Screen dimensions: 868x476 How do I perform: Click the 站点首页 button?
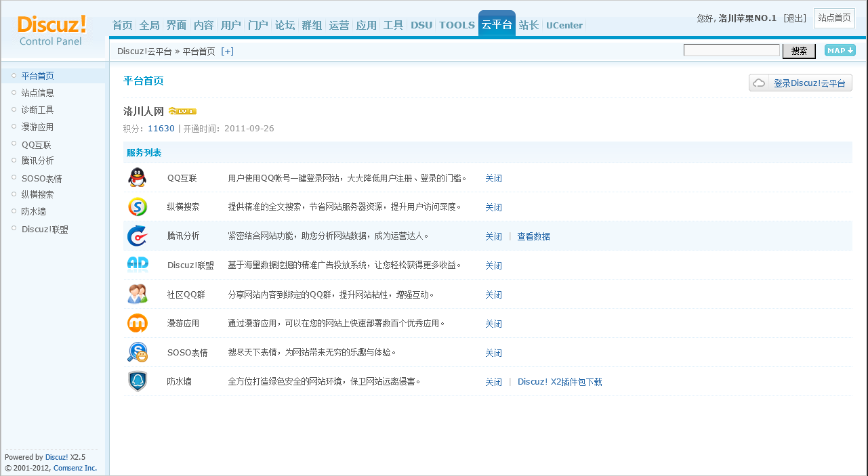(x=834, y=18)
